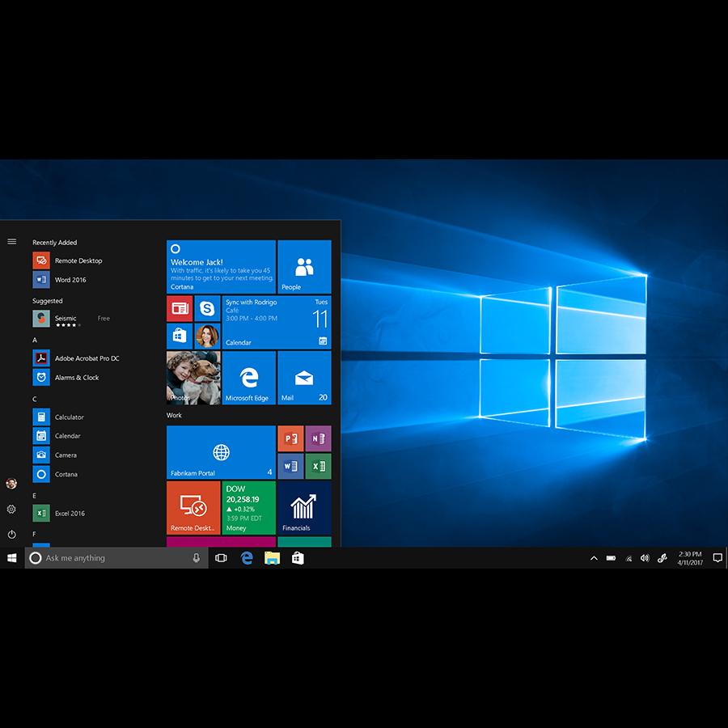Open the Start menu hamburger expand icon

pyautogui.click(x=11, y=241)
